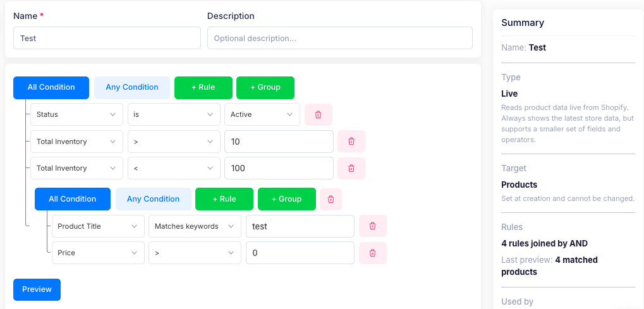The image size is (644, 309).
Task: Click 'Set at creation and cannot be changed.' text
Action: point(568,198)
